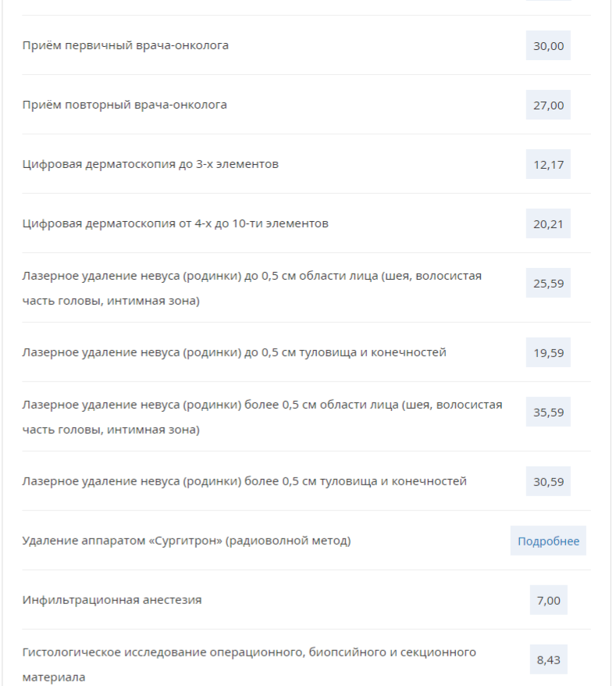Click the "Инфильтрационная анестезия" service name

(x=112, y=600)
